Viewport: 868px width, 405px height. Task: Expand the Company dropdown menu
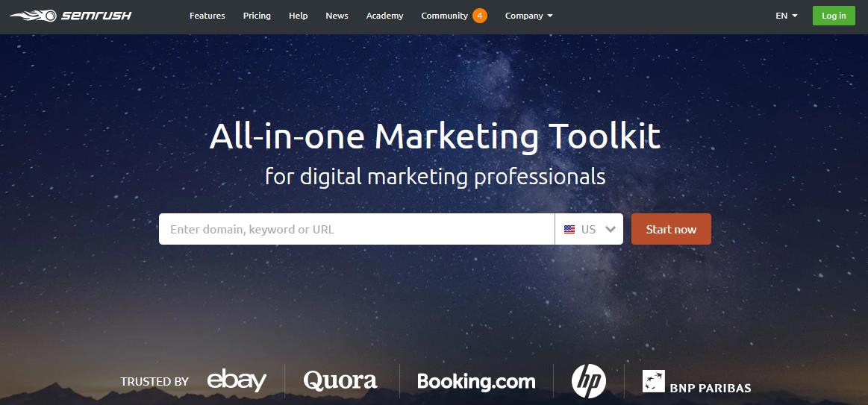(x=528, y=16)
